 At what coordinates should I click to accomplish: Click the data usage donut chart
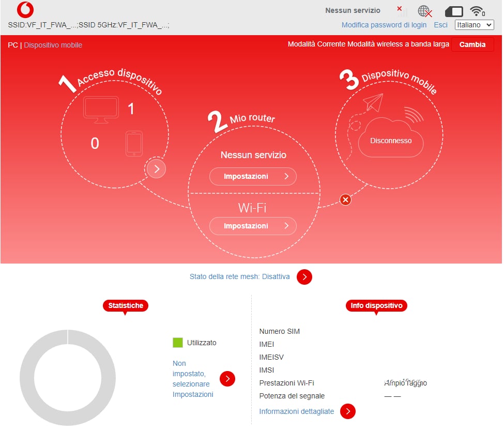[x=68, y=378]
